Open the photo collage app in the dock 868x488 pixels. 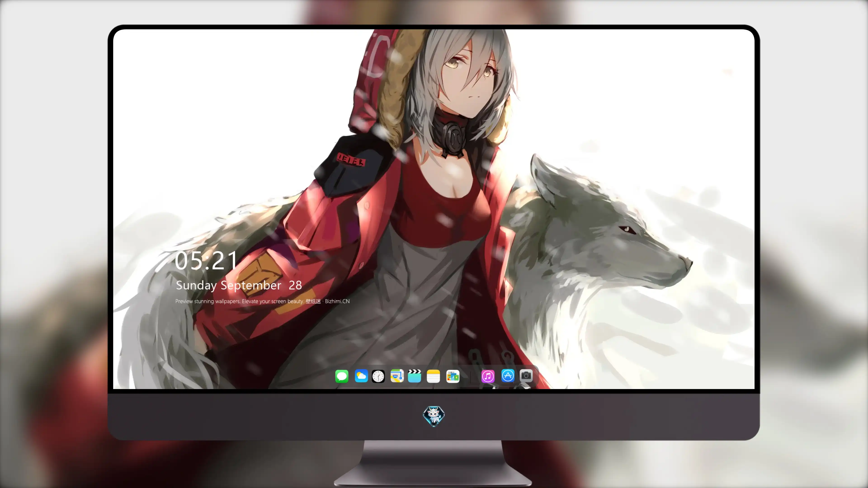coord(453,377)
